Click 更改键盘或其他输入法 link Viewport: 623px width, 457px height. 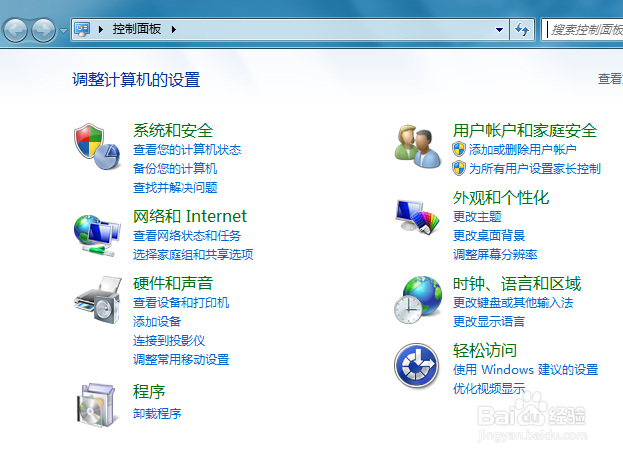click(x=513, y=302)
